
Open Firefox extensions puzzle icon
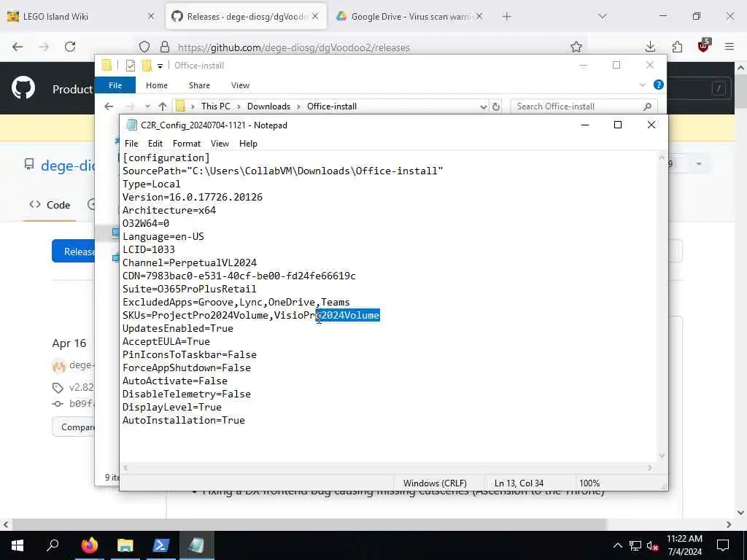click(677, 47)
